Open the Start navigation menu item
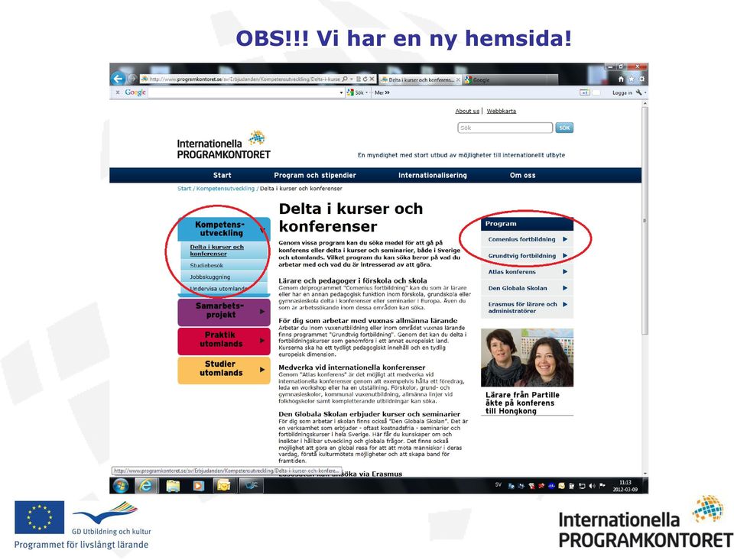This screenshot has height=560, width=734. click(x=222, y=176)
